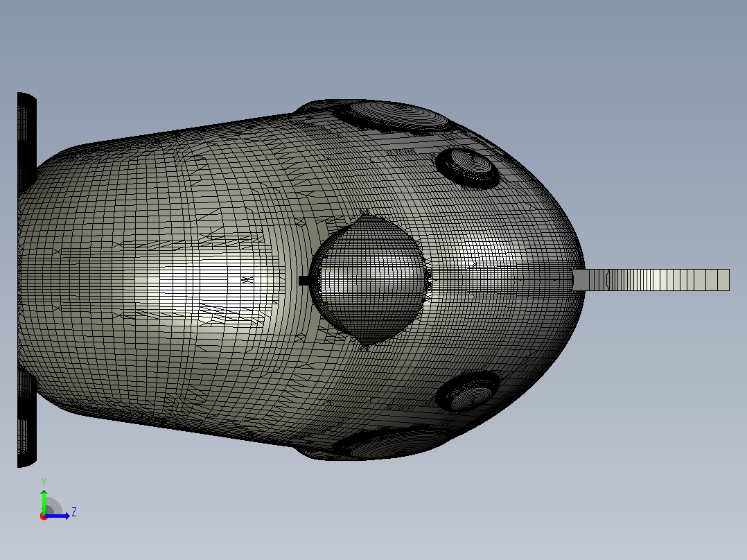The height and width of the screenshot is (560, 747).
Task: Pick the upper small circular port
Action: [x=468, y=168]
